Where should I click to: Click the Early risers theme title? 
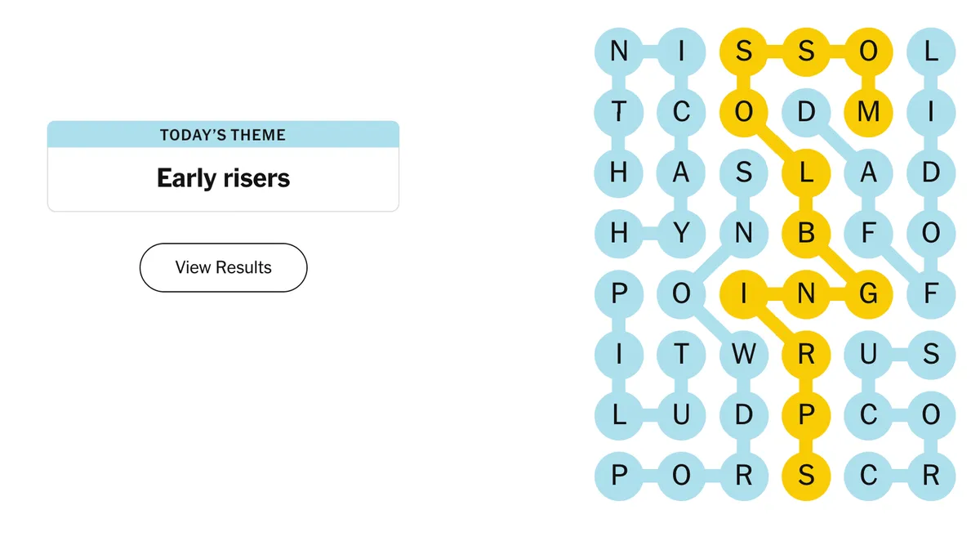tap(223, 178)
